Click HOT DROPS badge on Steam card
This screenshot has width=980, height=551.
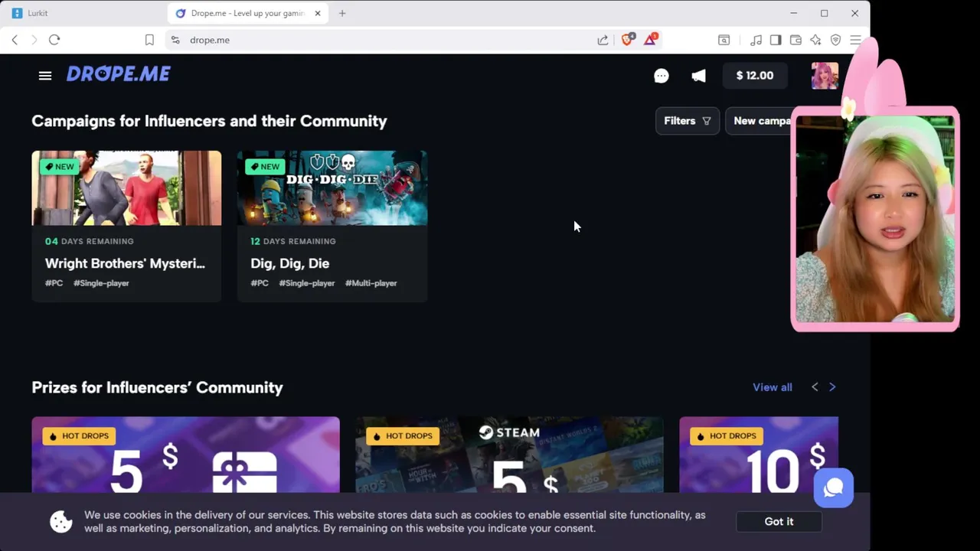tap(402, 436)
